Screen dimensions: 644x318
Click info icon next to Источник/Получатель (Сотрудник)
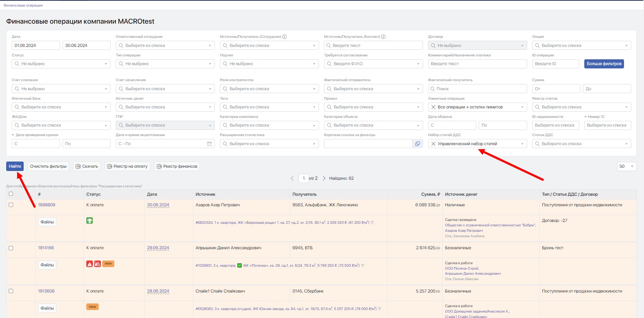point(285,37)
